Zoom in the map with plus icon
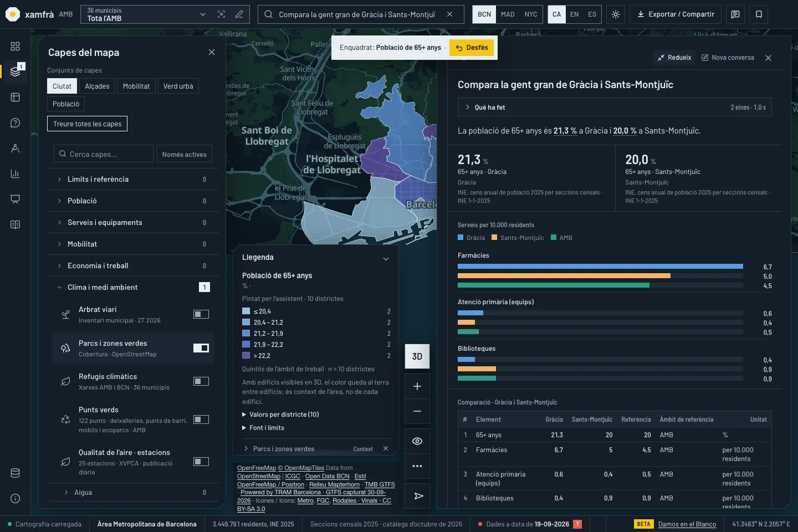This screenshot has width=798, height=532. pos(417,386)
